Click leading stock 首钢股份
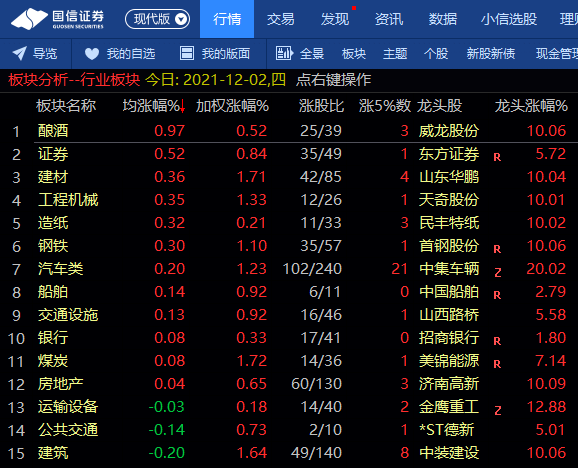 click(x=449, y=246)
